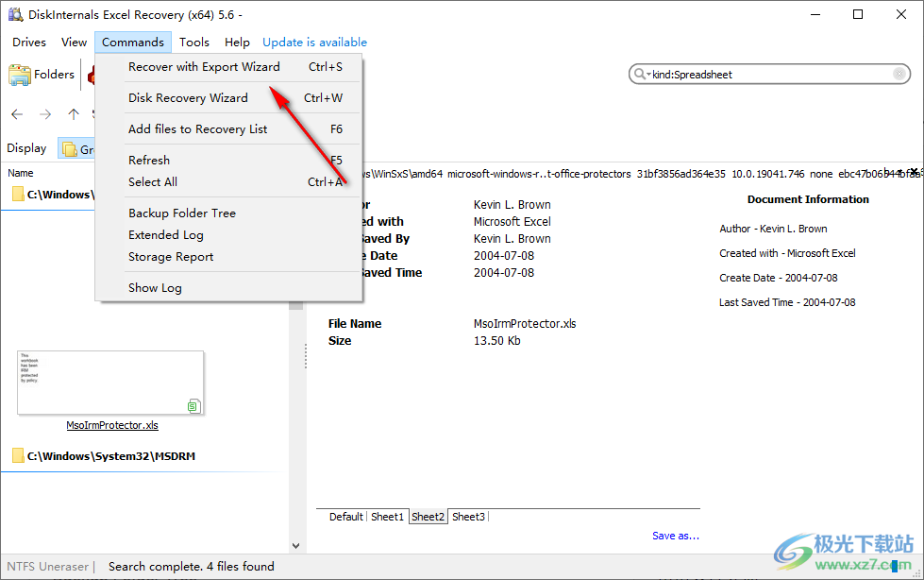Image resolution: width=924 pixels, height=580 pixels.
Task: Click the pane splitter grip
Action: click(x=305, y=356)
